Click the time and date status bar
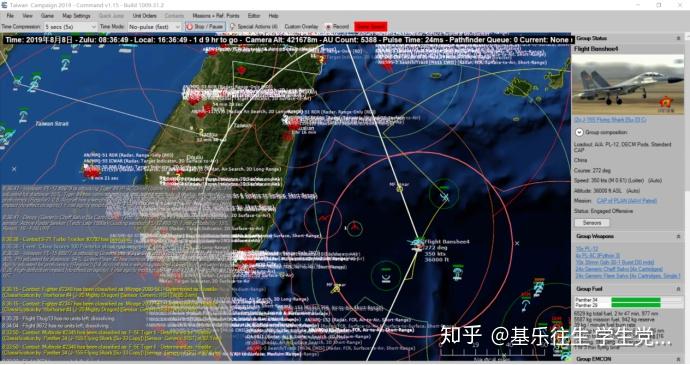 click(x=288, y=40)
